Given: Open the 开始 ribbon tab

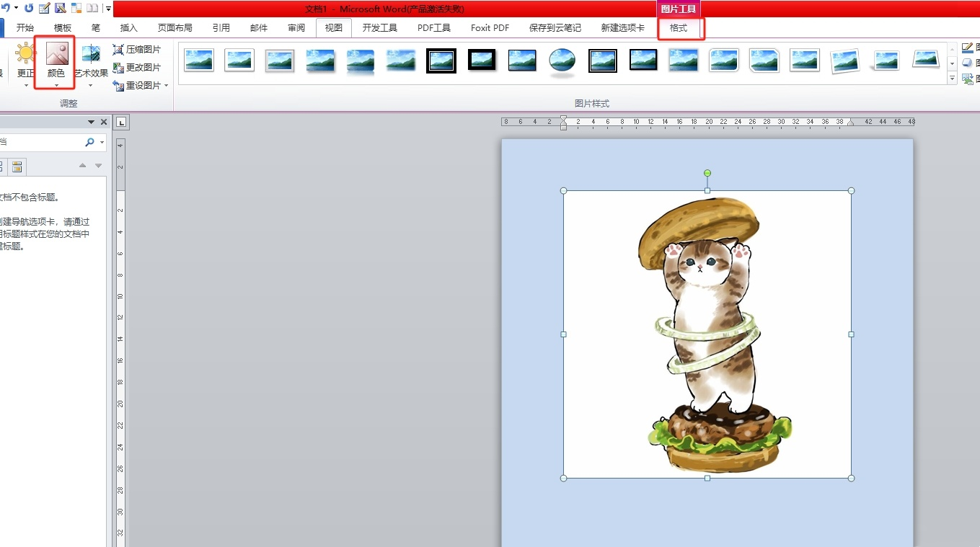Looking at the screenshot, I should pyautogui.click(x=25, y=28).
